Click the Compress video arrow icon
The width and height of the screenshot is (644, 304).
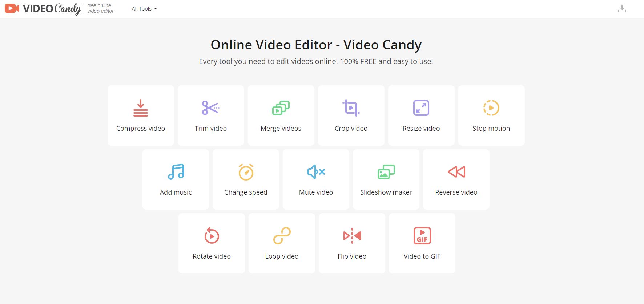[141, 108]
